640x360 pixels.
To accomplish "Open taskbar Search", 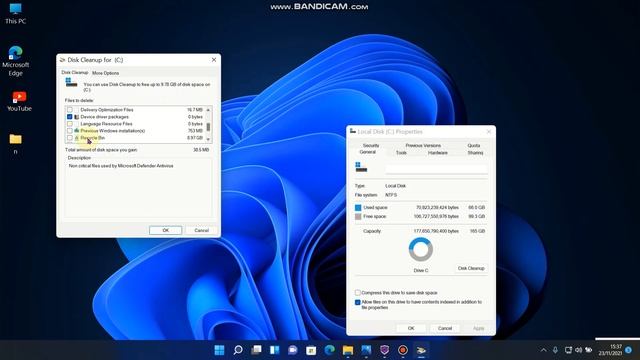I will [x=238, y=350].
